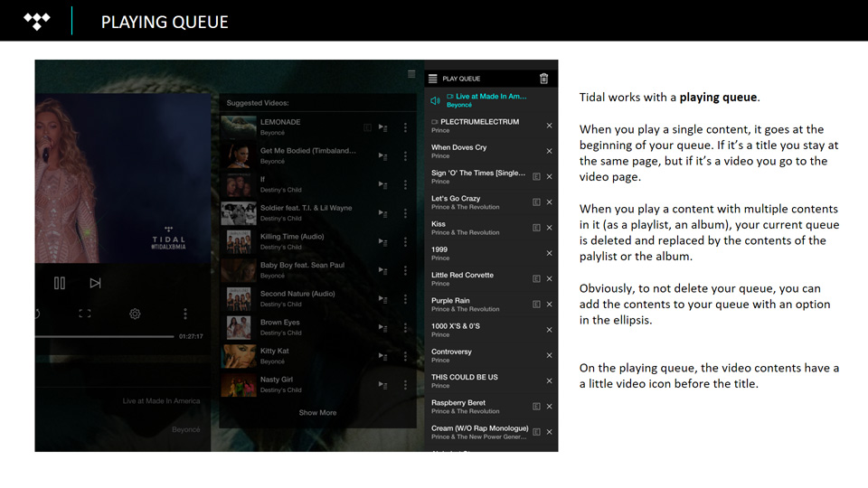Viewport: 868px width, 488px height.
Task: Remove PLECTRUMELECTRUM from queue
Action: point(549,126)
